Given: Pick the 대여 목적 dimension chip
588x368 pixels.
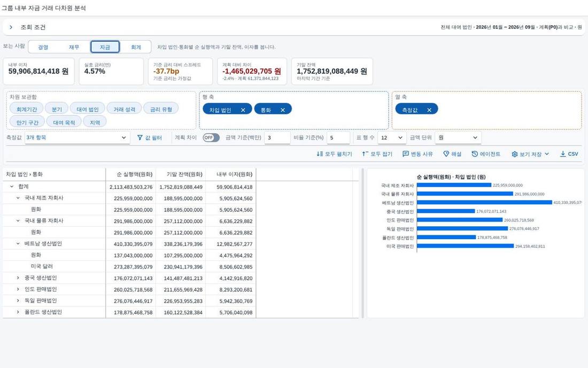Looking at the screenshot, I should 64,122.
